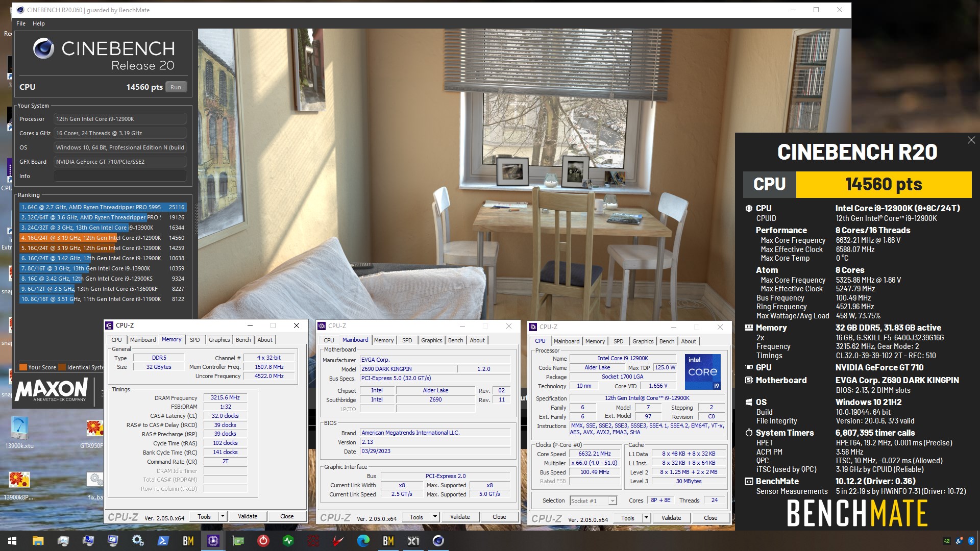
Task: Open CPU-Z Memory window title icon
Action: click(x=109, y=325)
